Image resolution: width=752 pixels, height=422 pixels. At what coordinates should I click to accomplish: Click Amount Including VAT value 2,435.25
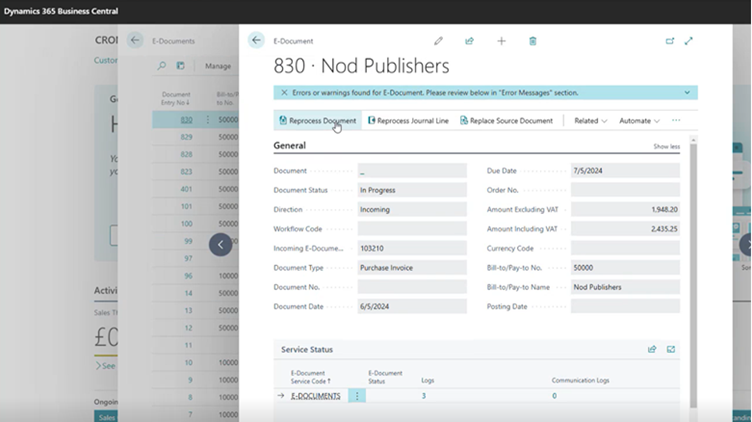point(625,229)
